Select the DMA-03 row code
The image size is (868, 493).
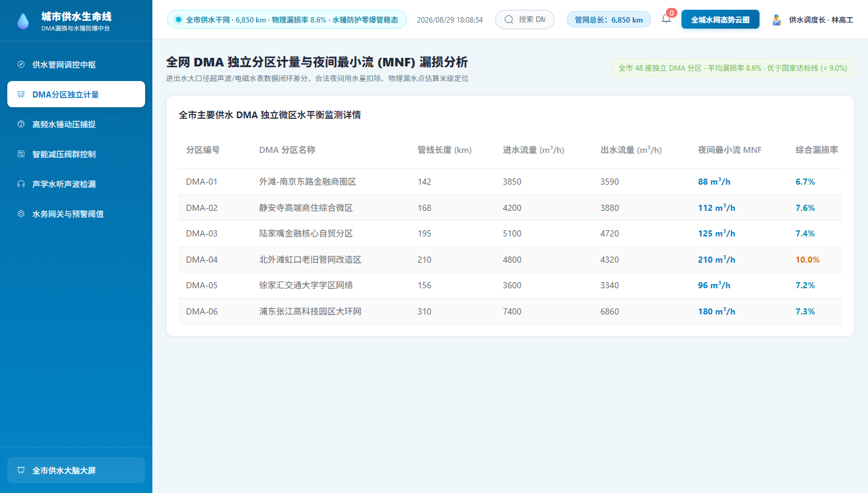pos(202,233)
